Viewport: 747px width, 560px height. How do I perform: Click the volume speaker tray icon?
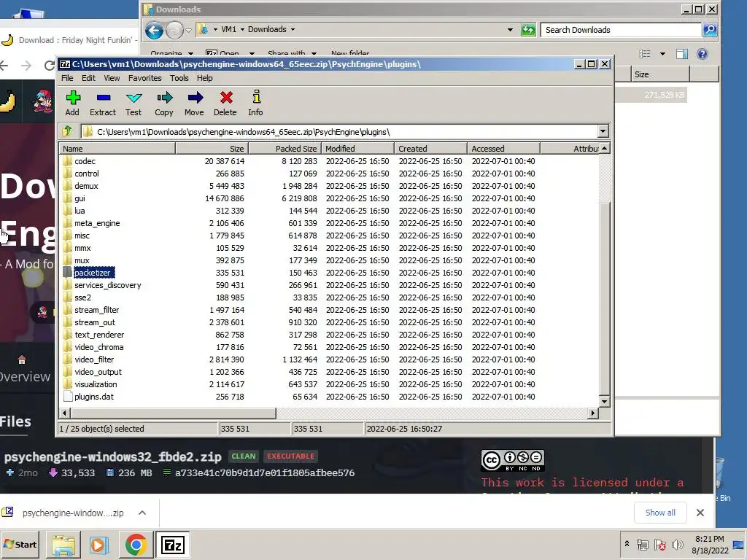(678, 544)
